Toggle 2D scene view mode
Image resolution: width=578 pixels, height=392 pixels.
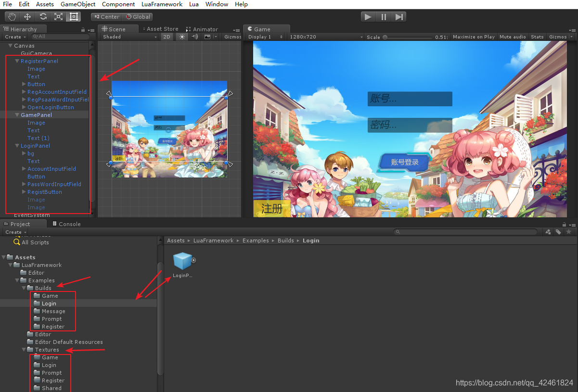coord(167,37)
